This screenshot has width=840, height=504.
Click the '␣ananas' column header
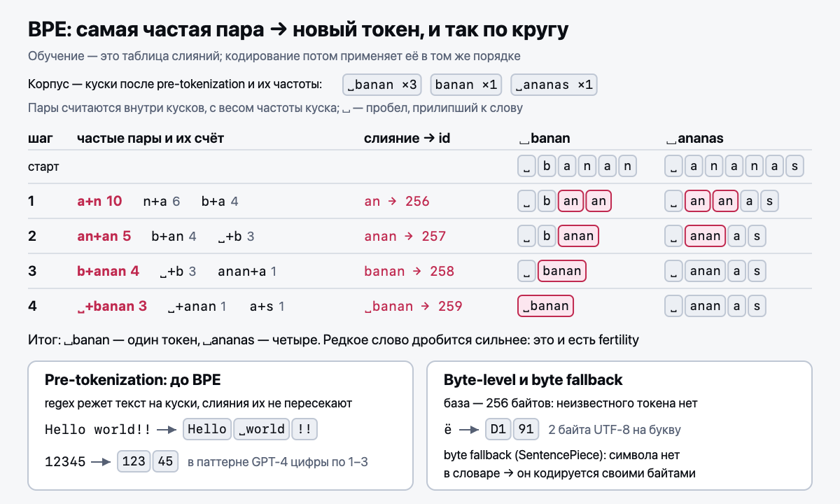click(x=694, y=139)
